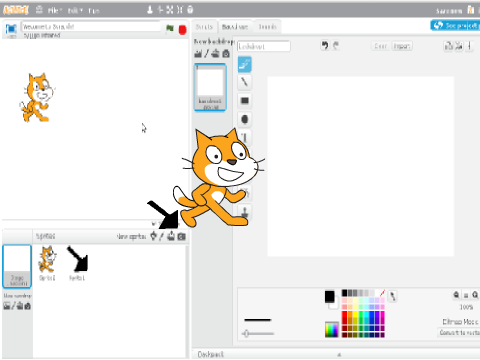Click the line width slider handle
Viewport: 480px width, 360px height.
click(x=246, y=333)
